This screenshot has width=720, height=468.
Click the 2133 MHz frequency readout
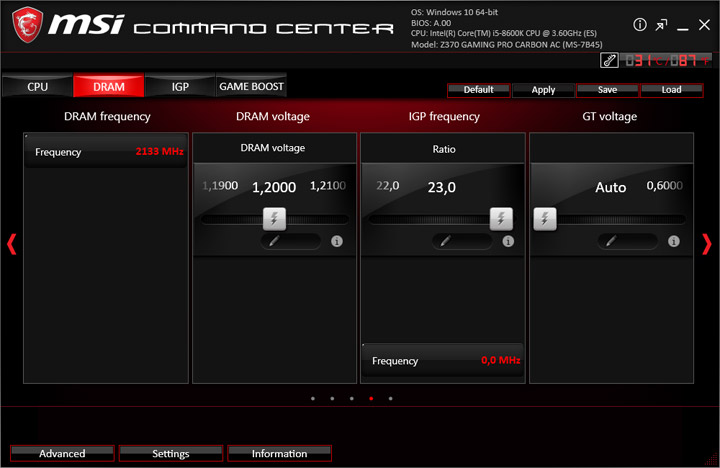(x=159, y=152)
